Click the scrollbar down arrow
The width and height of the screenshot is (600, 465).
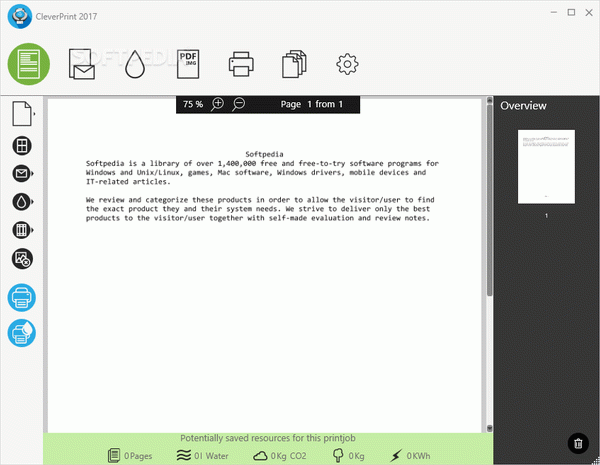(489, 428)
